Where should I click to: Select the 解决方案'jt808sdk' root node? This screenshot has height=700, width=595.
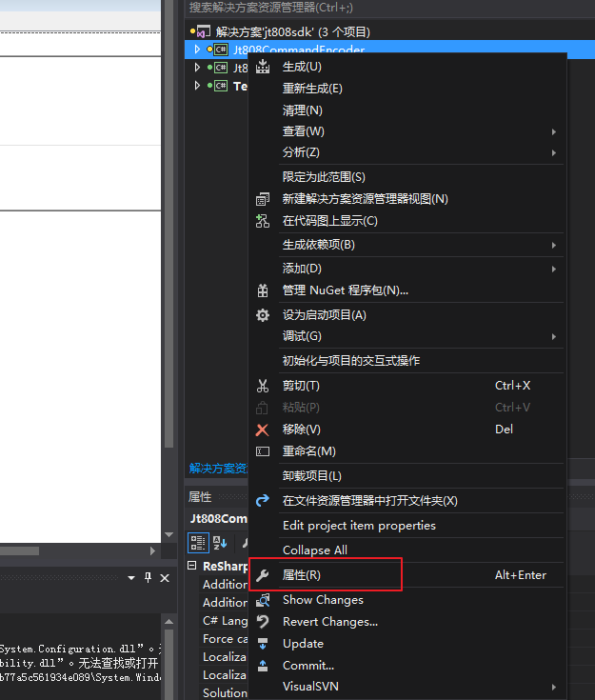click(292, 32)
